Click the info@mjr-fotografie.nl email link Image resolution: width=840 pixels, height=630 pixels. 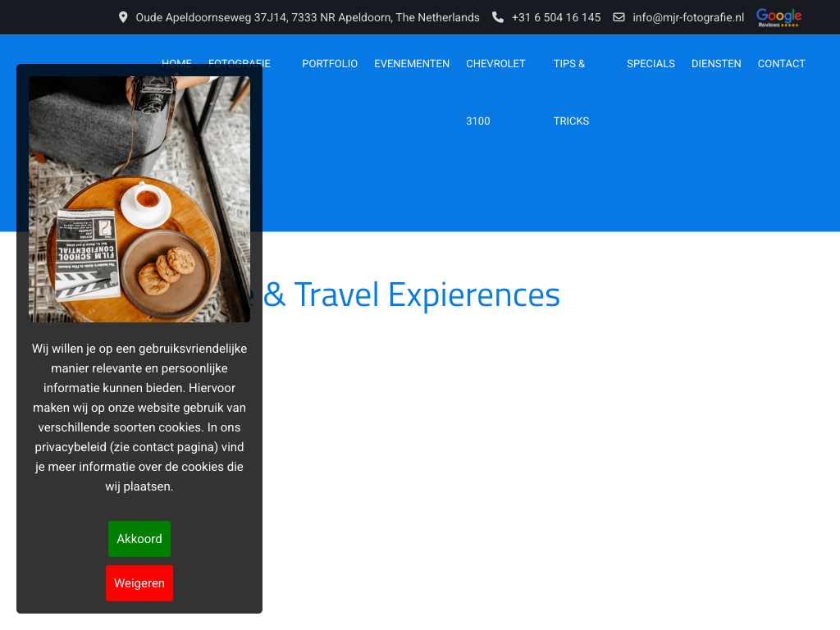click(688, 18)
